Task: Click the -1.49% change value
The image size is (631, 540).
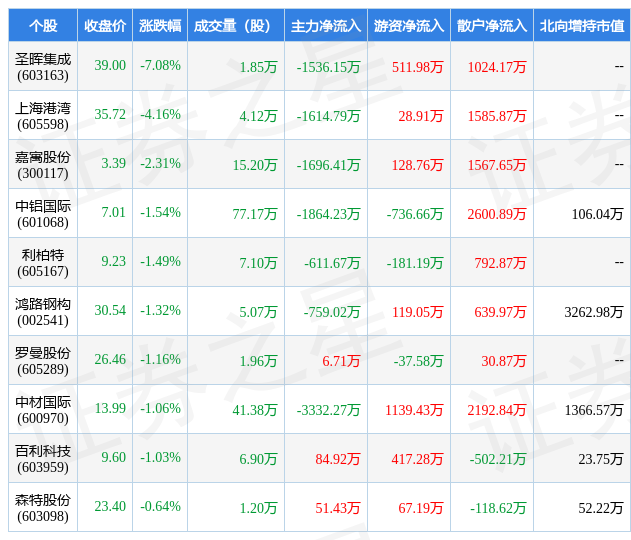Action: 160,261
